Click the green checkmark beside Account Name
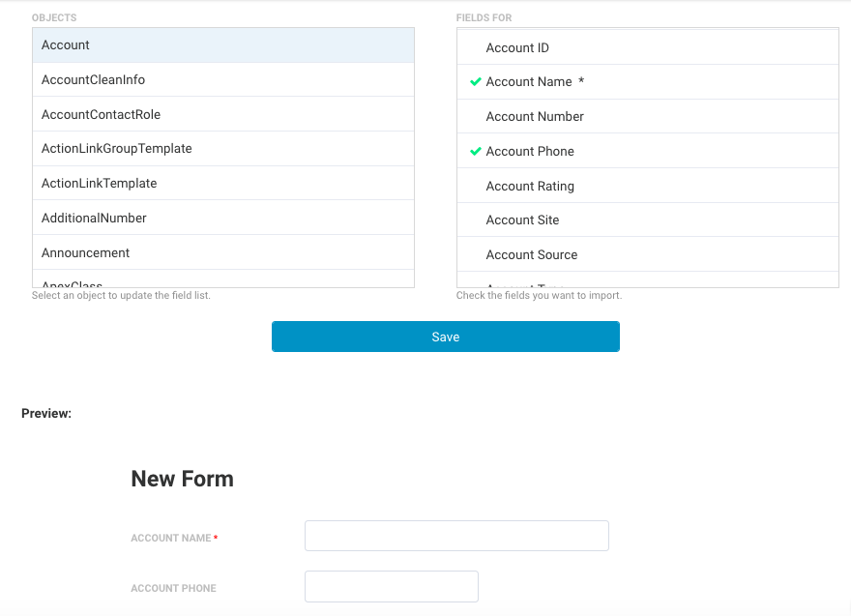This screenshot has width=851, height=616. (476, 82)
